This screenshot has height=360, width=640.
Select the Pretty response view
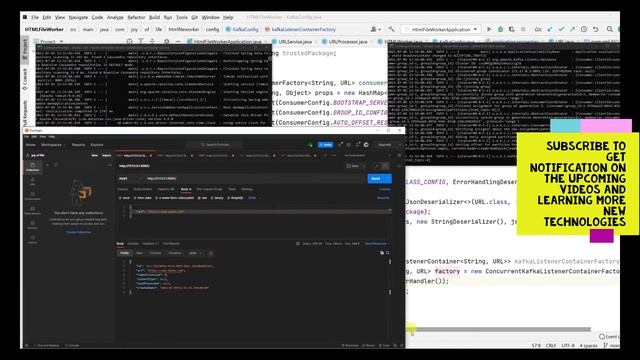click(124, 253)
